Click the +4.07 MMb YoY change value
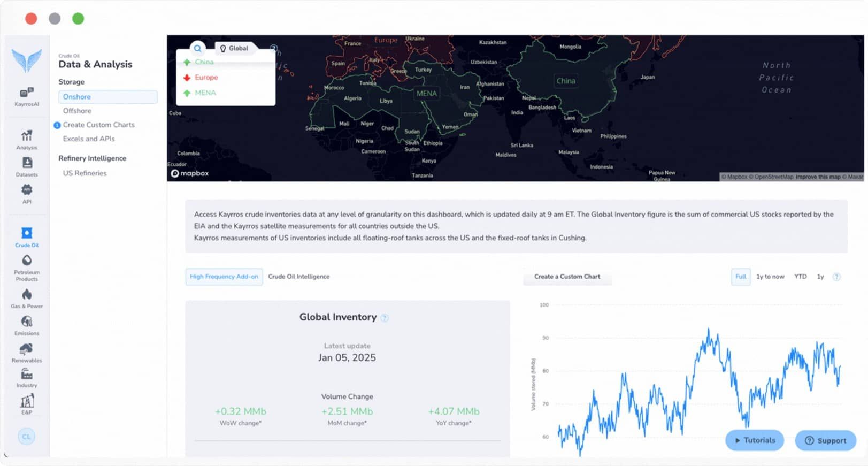The height and width of the screenshot is (466, 868). point(454,411)
